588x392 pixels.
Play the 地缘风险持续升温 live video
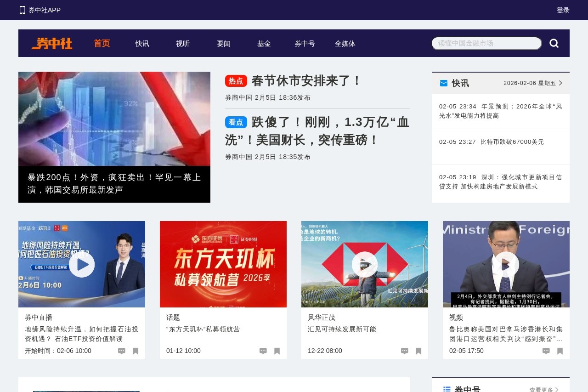click(x=82, y=264)
